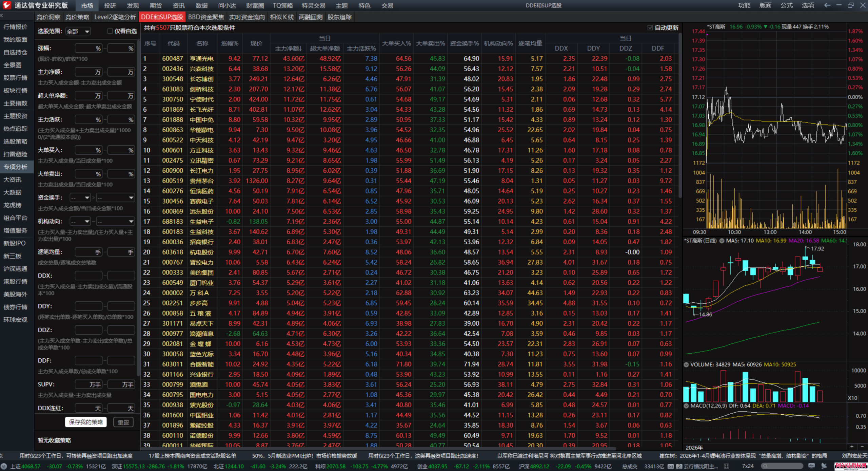Open 专项分析 in the left sidebar
The width and height of the screenshot is (868, 471).
click(x=15, y=167)
